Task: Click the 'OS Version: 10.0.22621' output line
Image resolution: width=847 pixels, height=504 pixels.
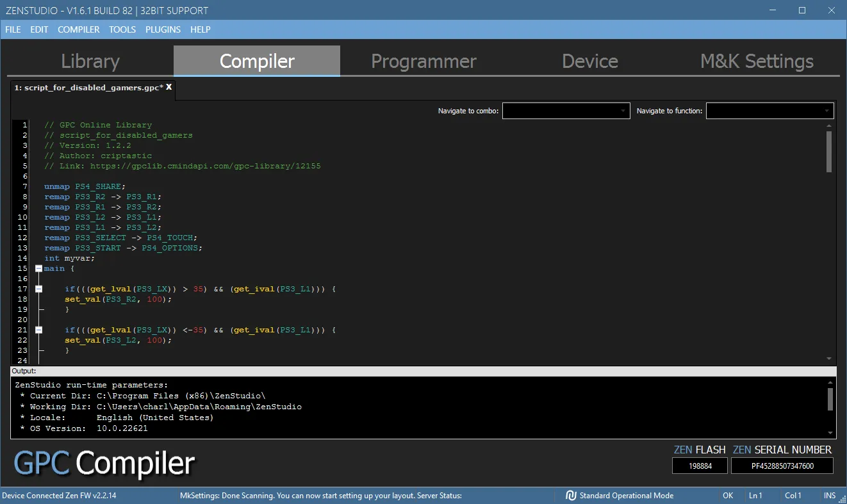Action: point(84,428)
